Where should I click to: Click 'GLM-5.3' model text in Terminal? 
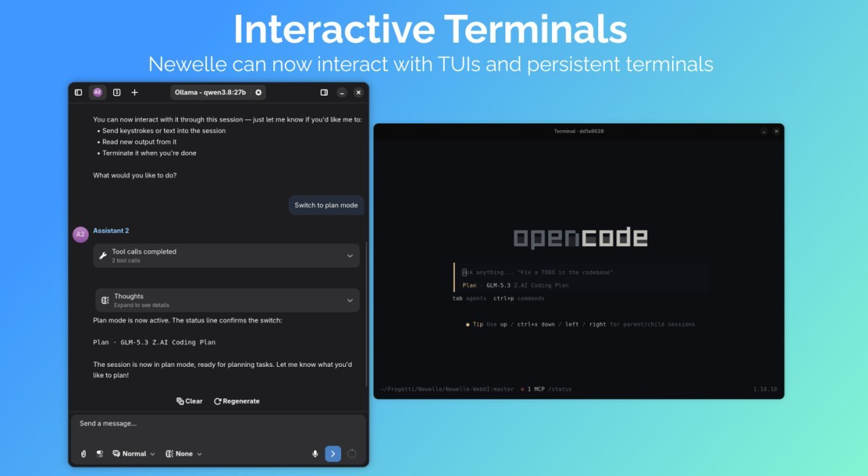pyautogui.click(x=498, y=285)
